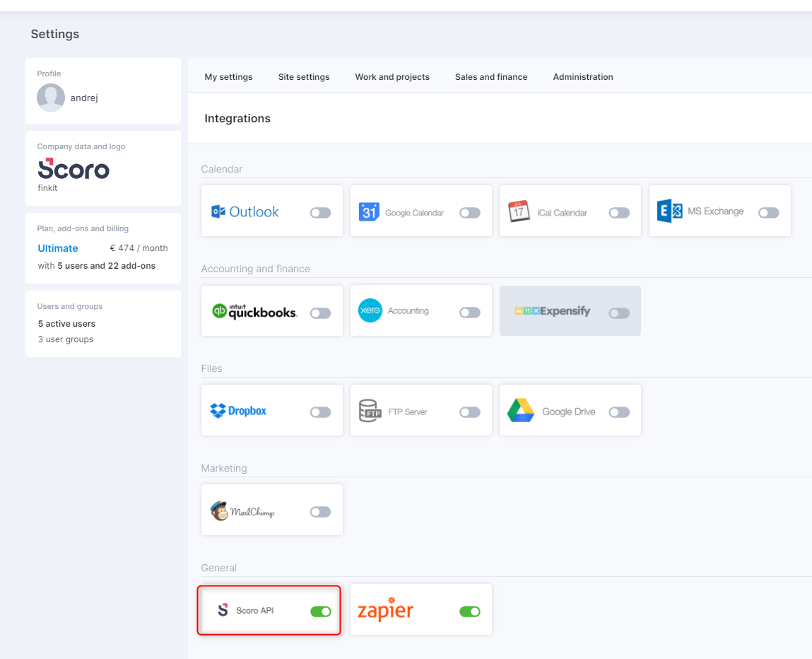
Task: Turn on the Dropbox toggle
Action: click(321, 412)
